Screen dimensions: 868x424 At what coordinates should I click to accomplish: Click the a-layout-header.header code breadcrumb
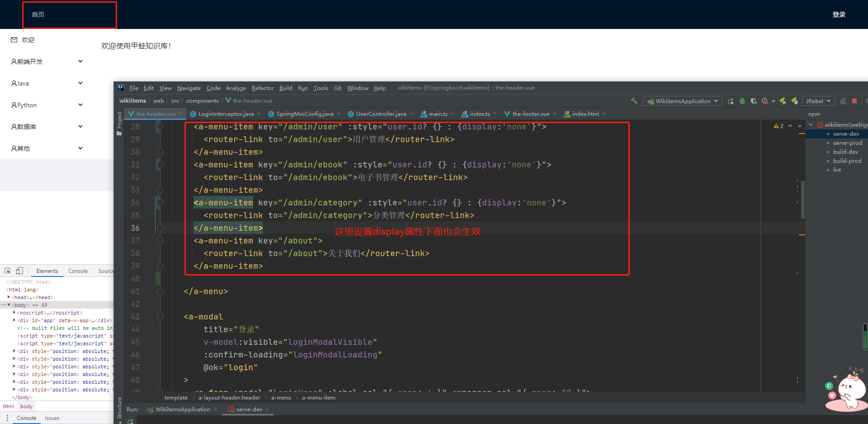(229, 397)
